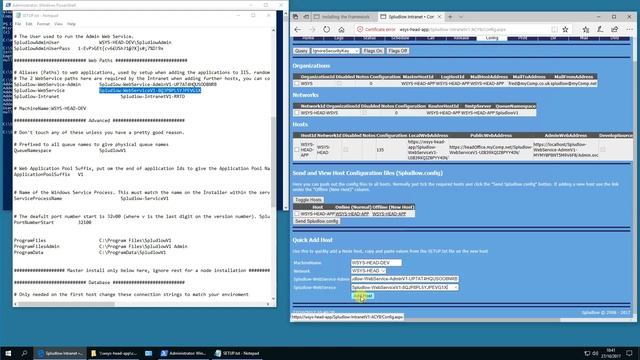
Task: Click the Make a Web Note pen icon
Action: point(600,29)
